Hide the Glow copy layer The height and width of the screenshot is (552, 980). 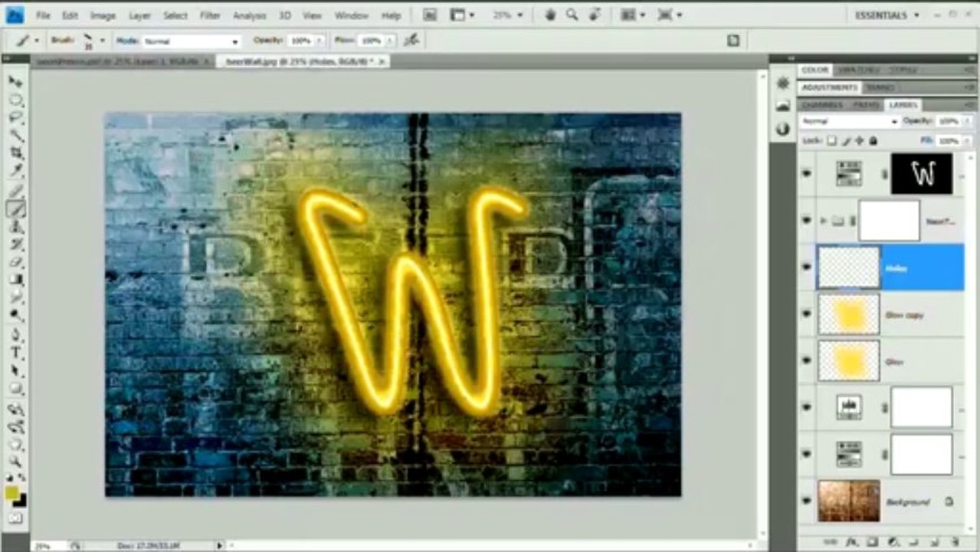[x=806, y=314]
